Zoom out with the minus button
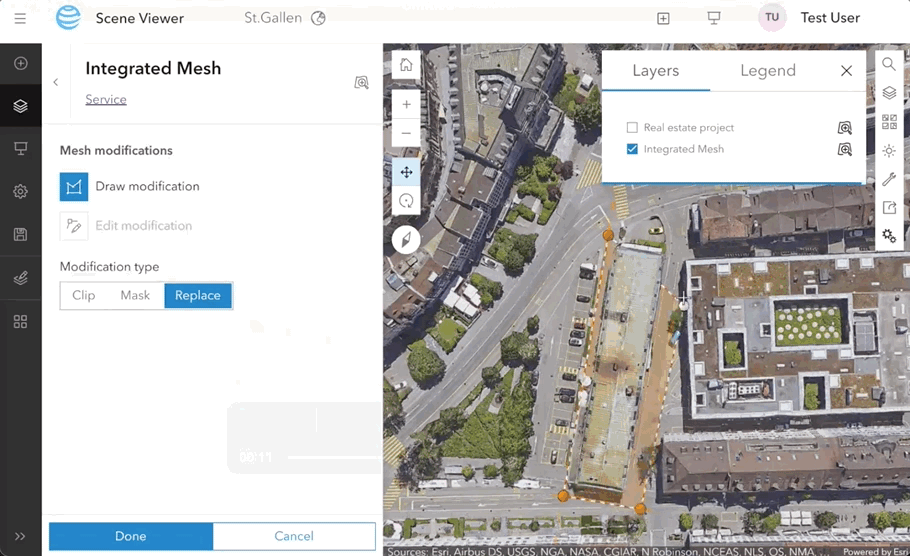This screenshot has height=556, width=910. click(406, 133)
